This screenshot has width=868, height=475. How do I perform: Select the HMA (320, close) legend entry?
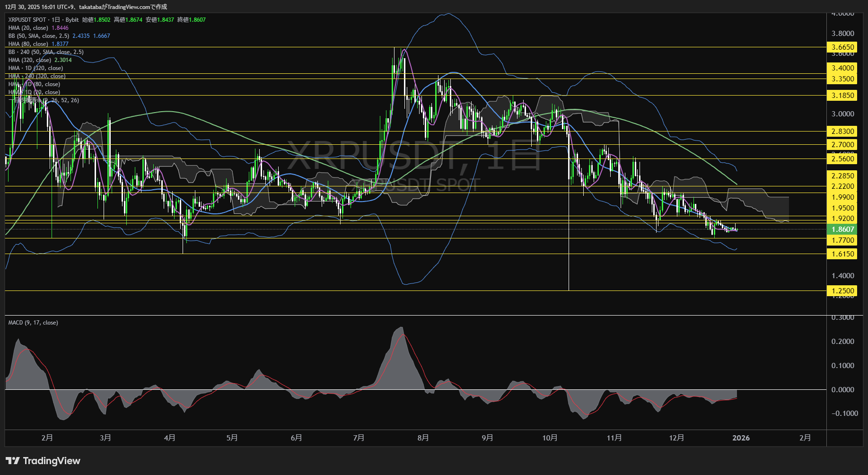pyautogui.click(x=31, y=60)
